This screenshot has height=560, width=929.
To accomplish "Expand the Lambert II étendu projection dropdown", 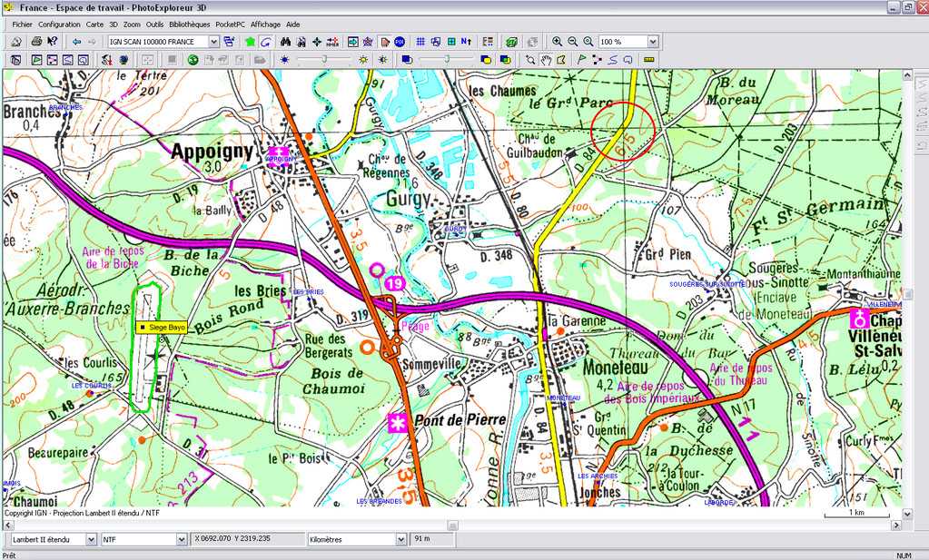I will click(91, 539).
